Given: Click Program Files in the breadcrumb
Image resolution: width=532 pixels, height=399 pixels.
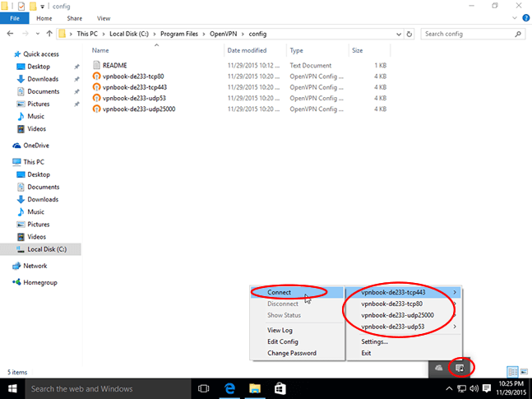Looking at the screenshot, I should (179, 34).
